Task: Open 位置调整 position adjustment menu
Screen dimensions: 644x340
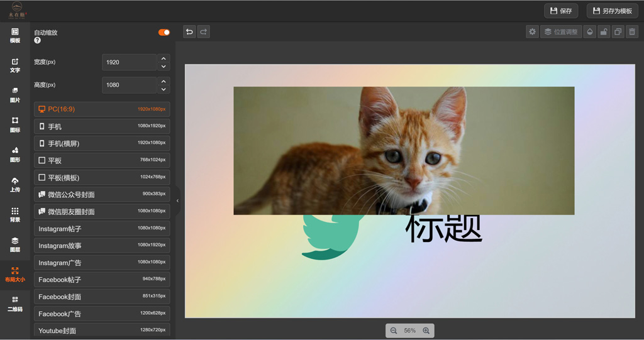Action: (x=561, y=31)
